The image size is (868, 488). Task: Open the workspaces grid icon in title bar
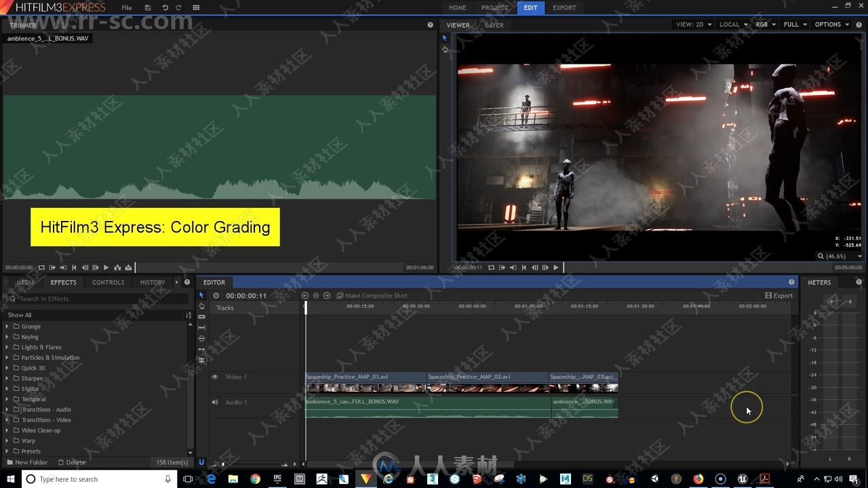coord(197,7)
